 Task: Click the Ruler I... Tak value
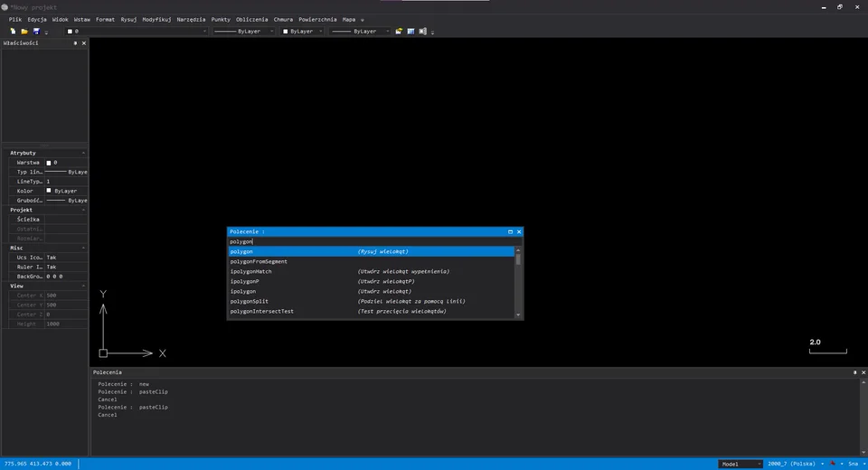click(66, 267)
